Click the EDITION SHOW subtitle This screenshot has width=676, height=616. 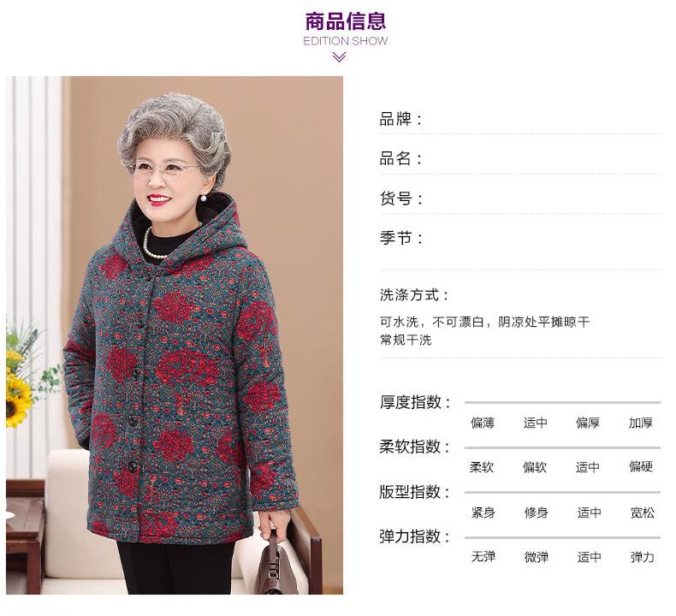point(346,41)
